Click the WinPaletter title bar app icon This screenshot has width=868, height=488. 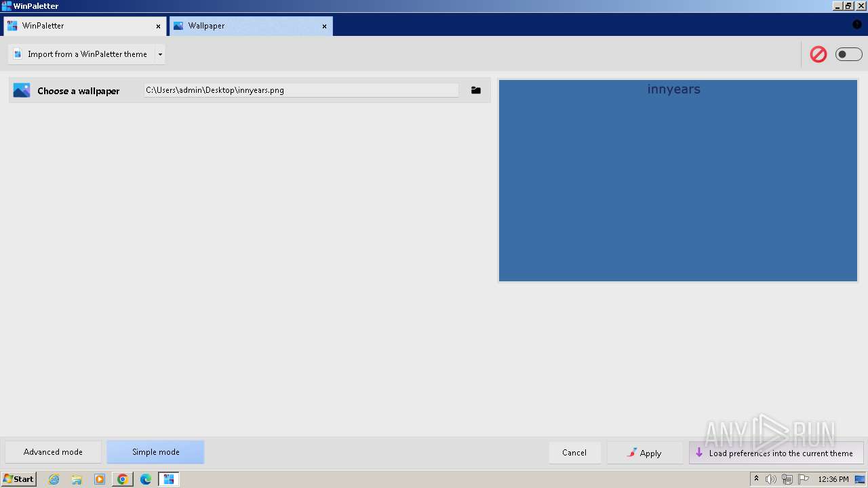coord(7,6)
